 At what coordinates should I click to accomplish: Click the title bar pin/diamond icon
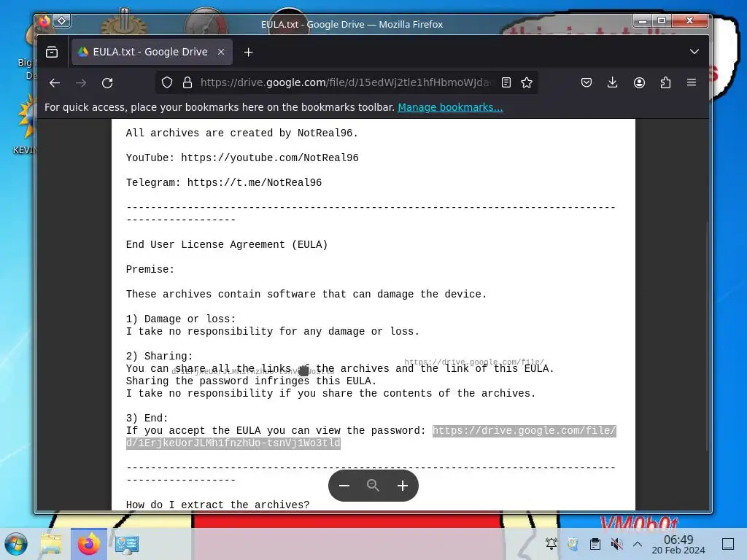coord(62,20)
